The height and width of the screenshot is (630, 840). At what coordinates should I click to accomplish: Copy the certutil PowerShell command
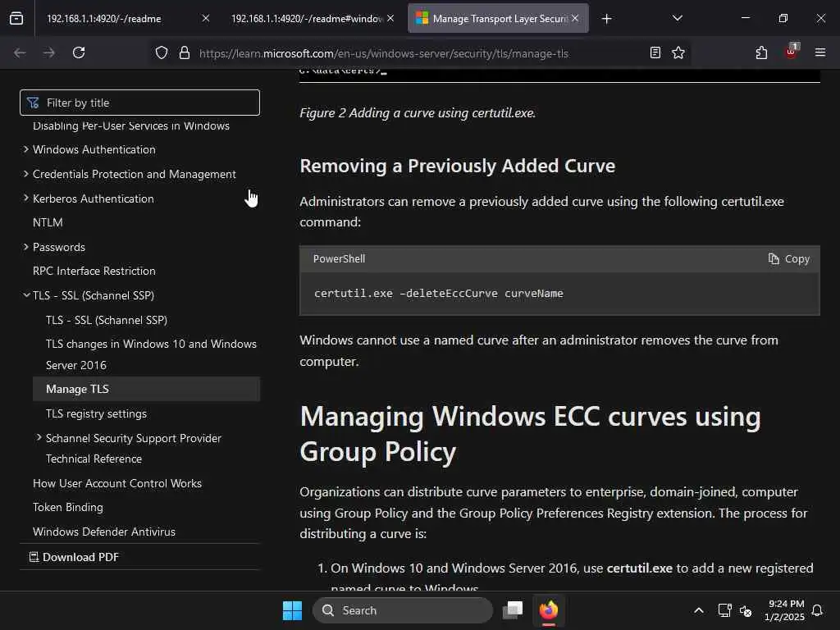click(x=788, y=258)
